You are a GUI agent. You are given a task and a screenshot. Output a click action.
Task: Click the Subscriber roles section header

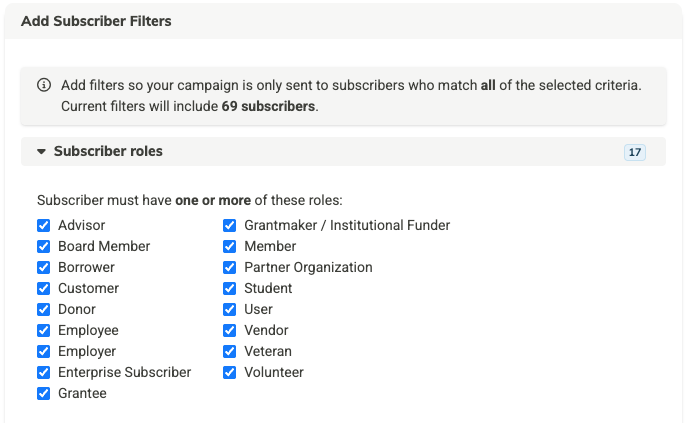pos(108,151)
